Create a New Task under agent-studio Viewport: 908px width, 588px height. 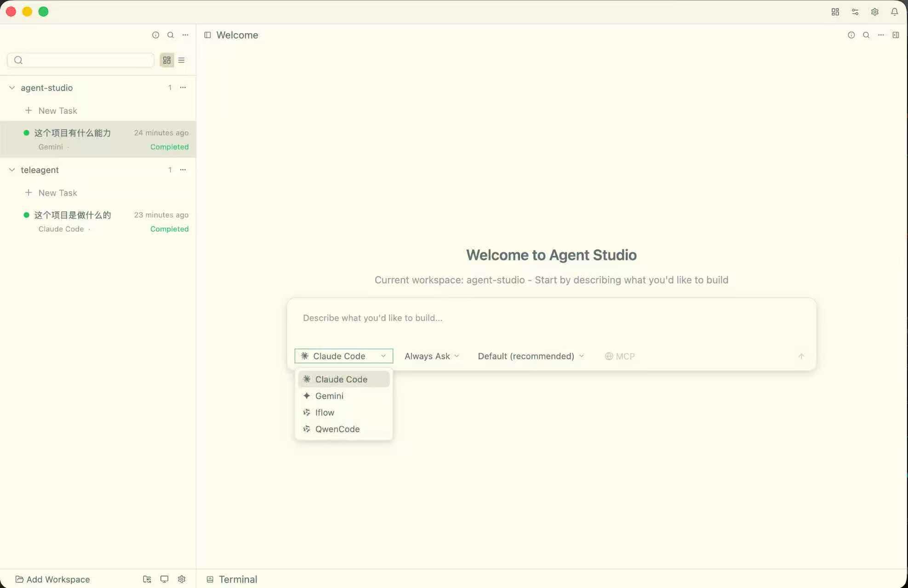[57, 110]
